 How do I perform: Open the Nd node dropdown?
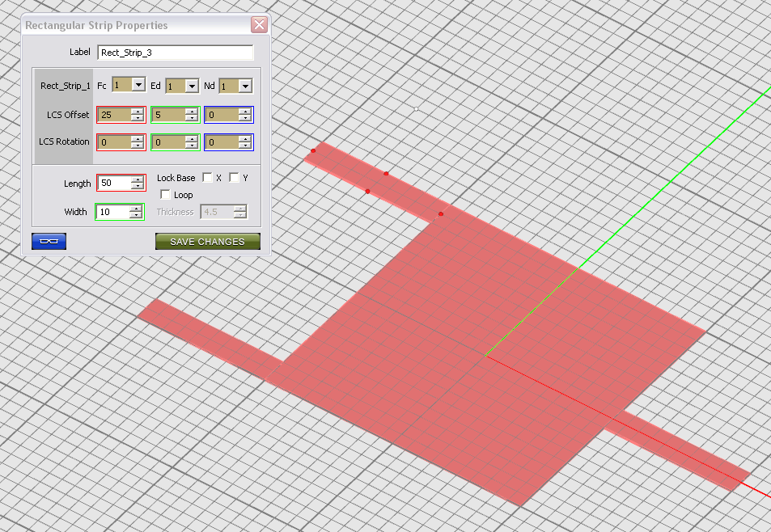(245, 85)
